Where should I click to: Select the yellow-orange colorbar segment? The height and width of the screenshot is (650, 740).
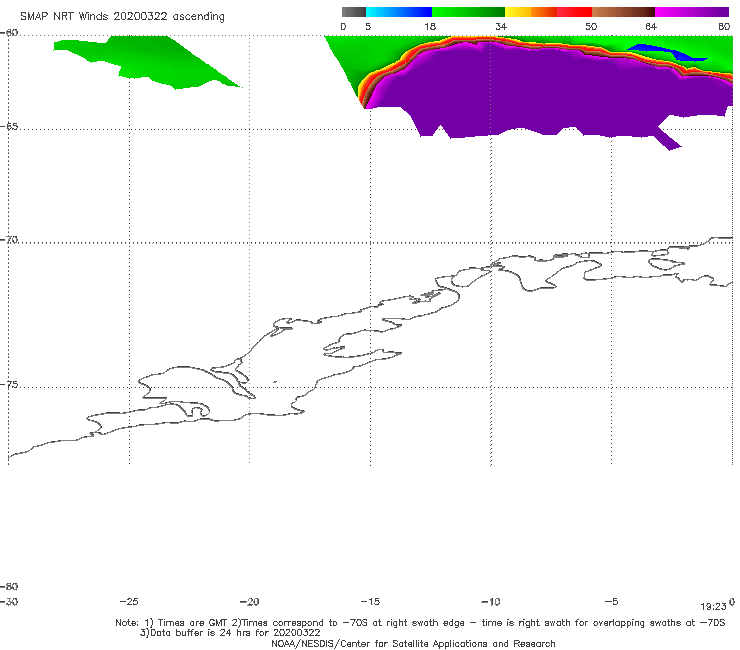[530, 12]
